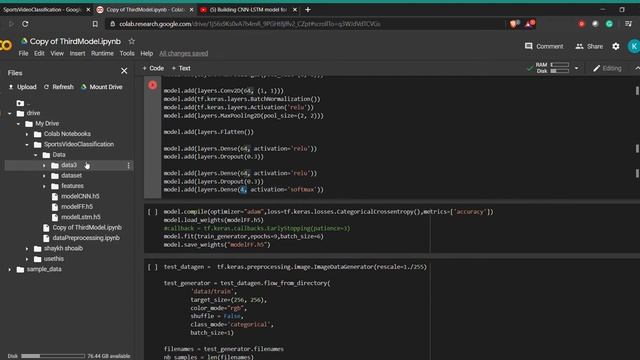Click All changes saved link

[x=184, y=53]
